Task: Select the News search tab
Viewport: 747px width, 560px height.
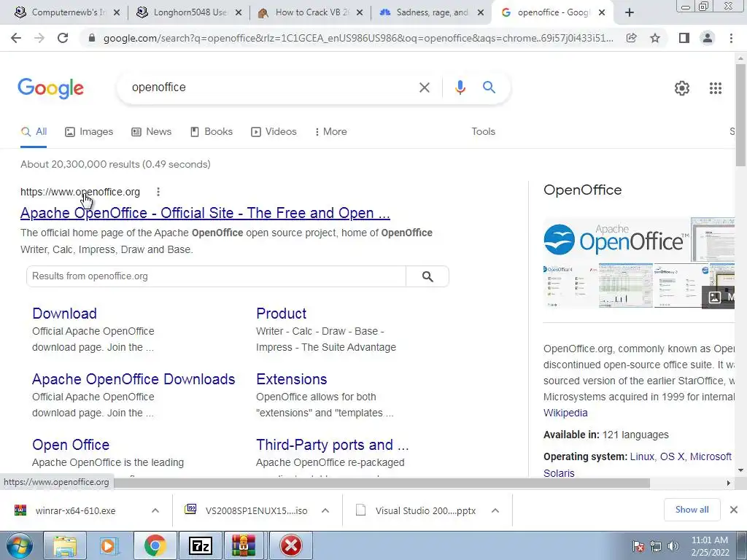Action: click(152, 132)
